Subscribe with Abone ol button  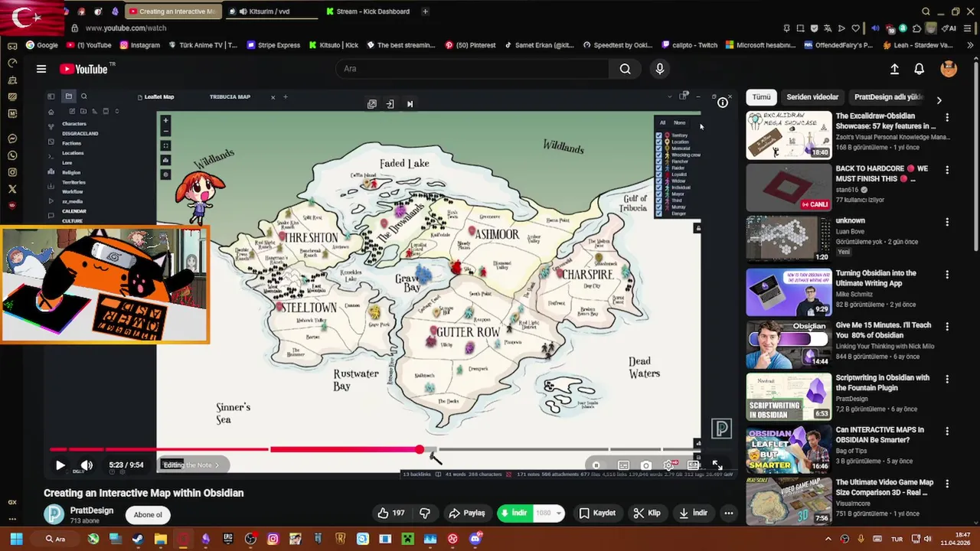coord(148,515)
